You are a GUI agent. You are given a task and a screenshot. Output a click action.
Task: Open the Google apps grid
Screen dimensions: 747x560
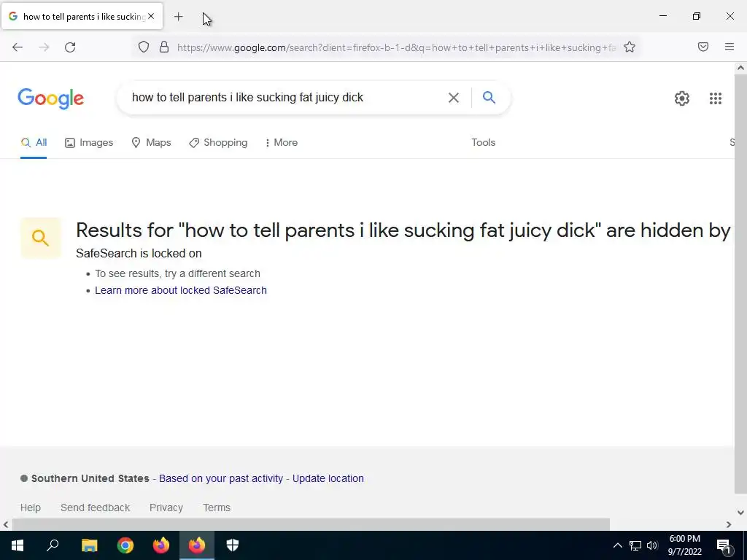(x=715, y=98)
